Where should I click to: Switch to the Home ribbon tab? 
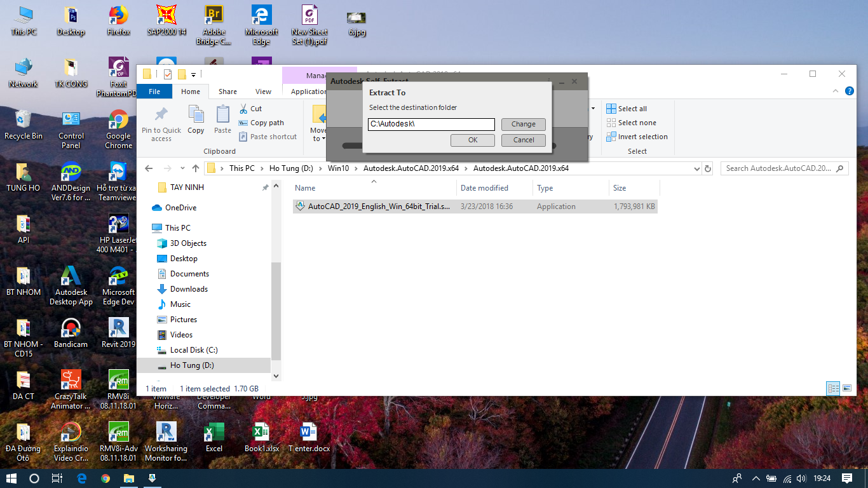pyautogui.click(x=191, y=91)
